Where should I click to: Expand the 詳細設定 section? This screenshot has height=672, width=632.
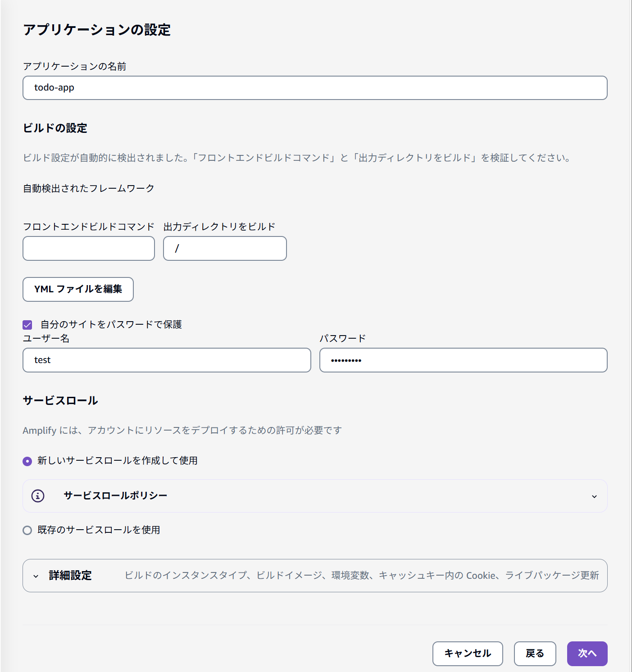[x=315, y=576]
